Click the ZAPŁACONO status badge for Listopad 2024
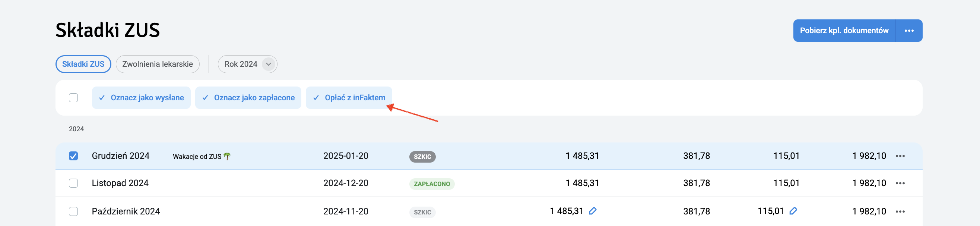 432,184
